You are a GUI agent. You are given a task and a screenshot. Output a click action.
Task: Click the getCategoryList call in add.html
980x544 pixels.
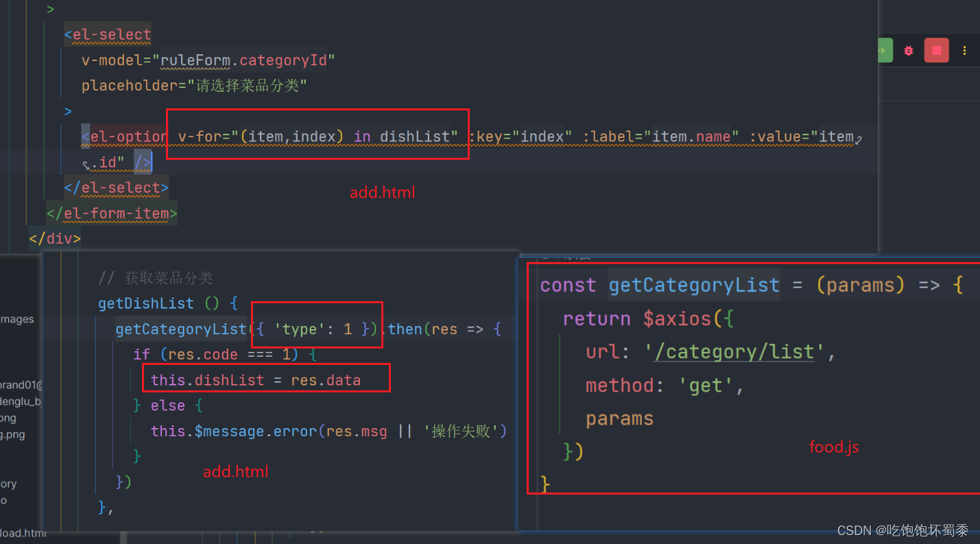click(x=180, y=329)
